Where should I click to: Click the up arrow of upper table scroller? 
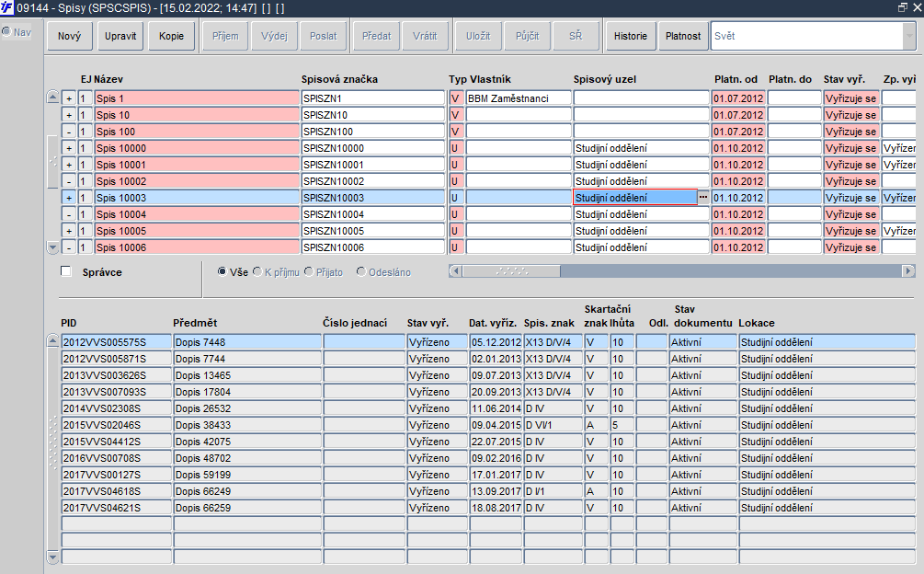pyautogui.click(x=52, y=98)
